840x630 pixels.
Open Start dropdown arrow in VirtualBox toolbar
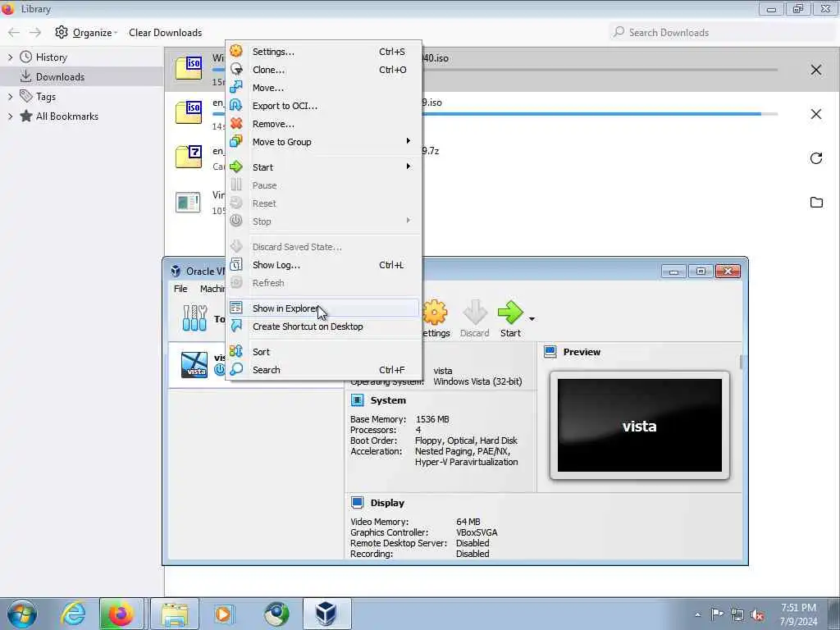coord(532,319)
